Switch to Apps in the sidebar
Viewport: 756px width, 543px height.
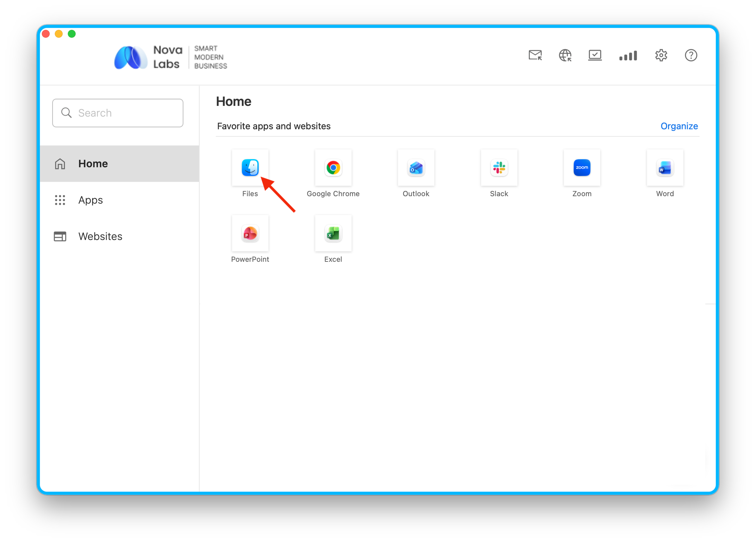119,200
